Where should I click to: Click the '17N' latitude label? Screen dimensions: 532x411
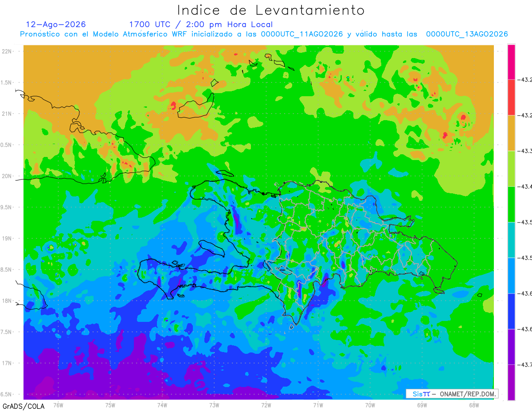pos(7,363)
